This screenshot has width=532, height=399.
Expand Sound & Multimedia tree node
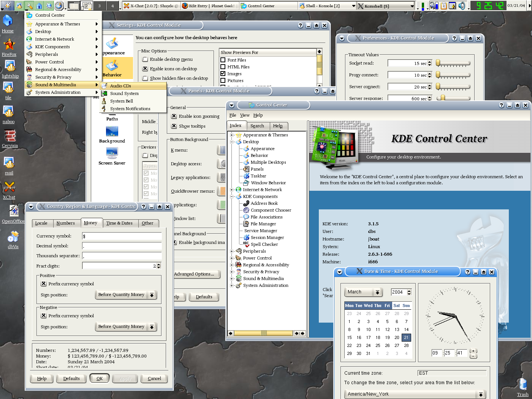(x=231, y=279)
